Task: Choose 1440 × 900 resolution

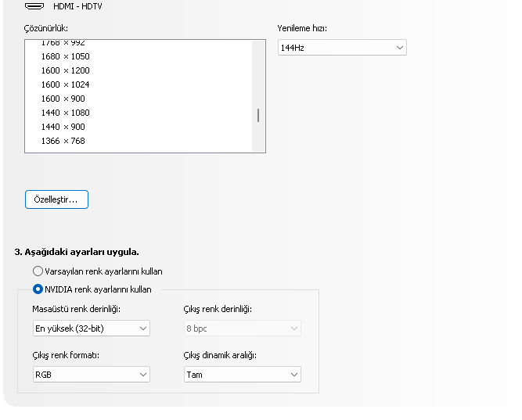Action: (x=63, y=127)
